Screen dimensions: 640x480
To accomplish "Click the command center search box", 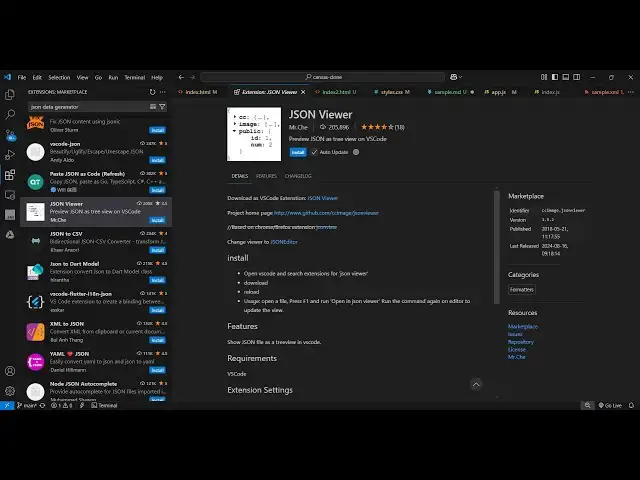I will pos(323,77).
